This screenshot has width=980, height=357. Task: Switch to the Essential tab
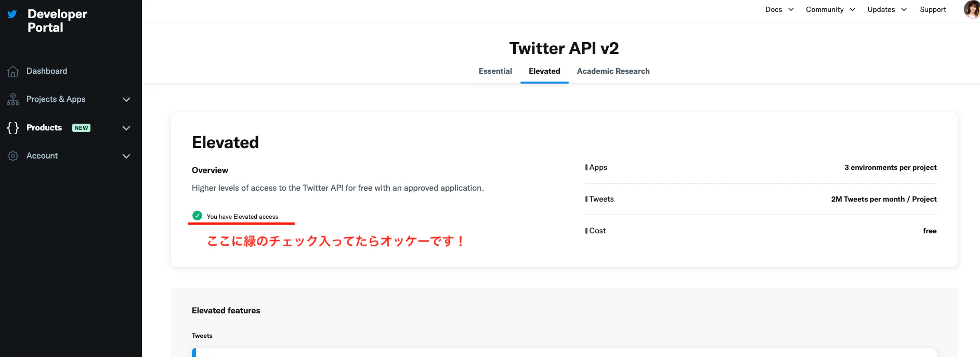tap(495, 71)
